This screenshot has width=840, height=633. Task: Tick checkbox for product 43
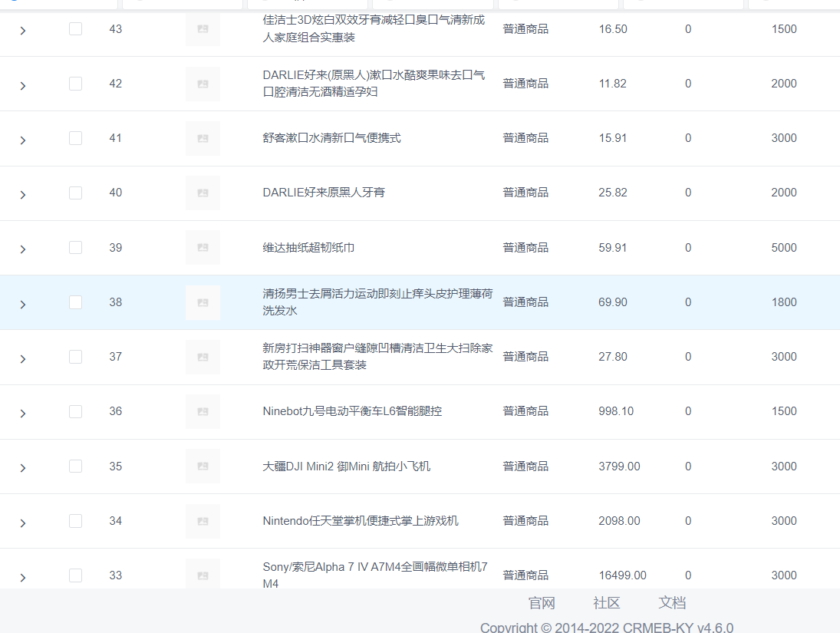pyautogui.click(x=75, y=28)
